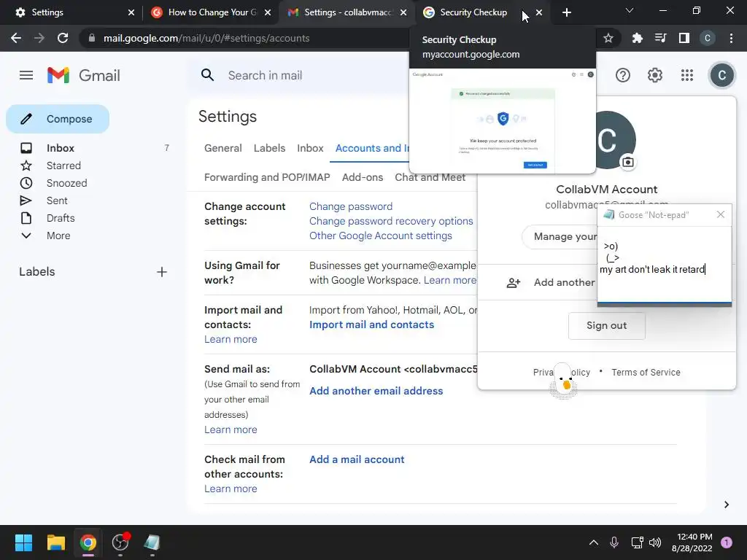Open File Explorer from taskbar
The image size is (747, 560).
click(55, 542)
